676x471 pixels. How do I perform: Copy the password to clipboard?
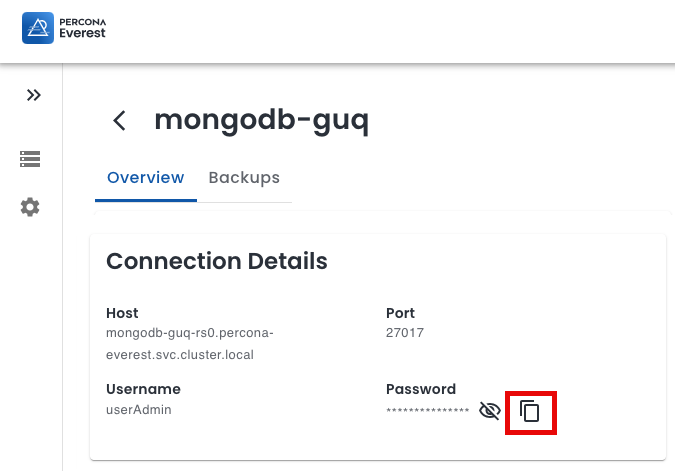pyautogui.click(x=530, y=411)
